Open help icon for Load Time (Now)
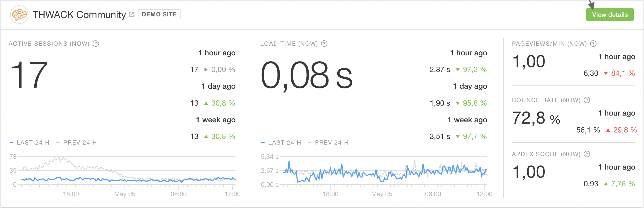644x208 pixels. [324, 44]
